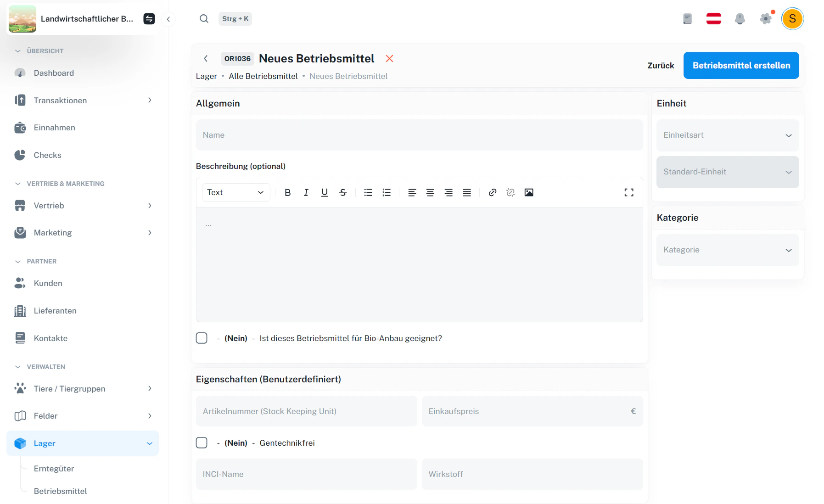Add a hyperlink in the description editor
This screenshot has height=504, width=824.
492,192
